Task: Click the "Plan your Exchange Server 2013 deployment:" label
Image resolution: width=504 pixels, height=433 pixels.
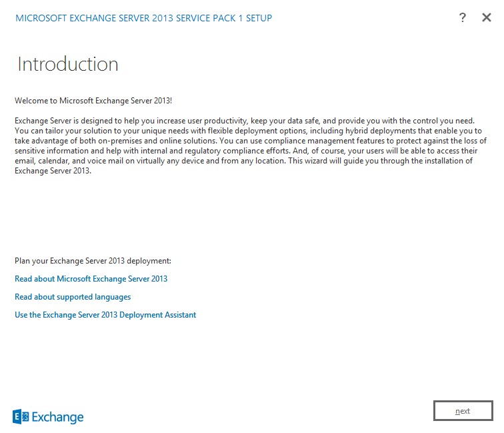Action: pyautogui.click(x=93, y=261)
